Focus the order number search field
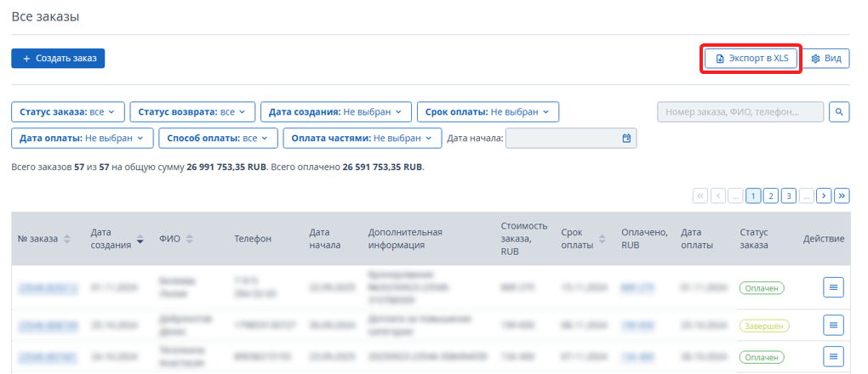This screenshot has height=374, width=868. click(740, 111)
